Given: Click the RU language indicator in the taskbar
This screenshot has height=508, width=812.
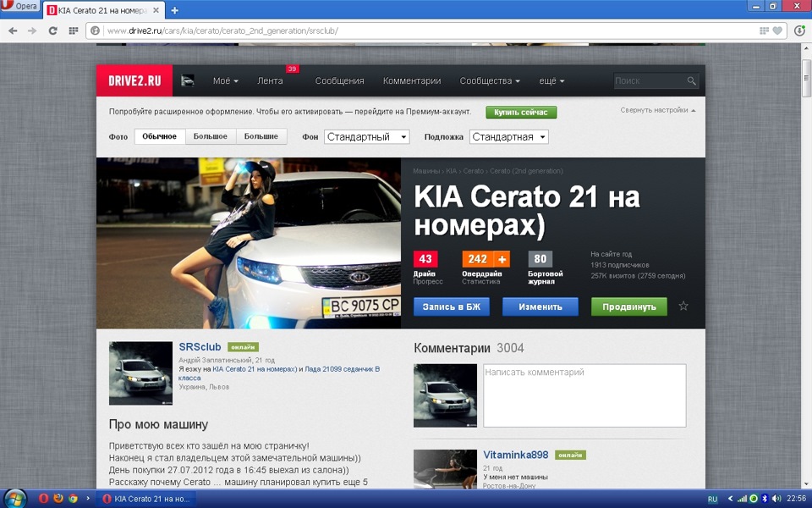Looking at the screenshot, I should [712, 500].
